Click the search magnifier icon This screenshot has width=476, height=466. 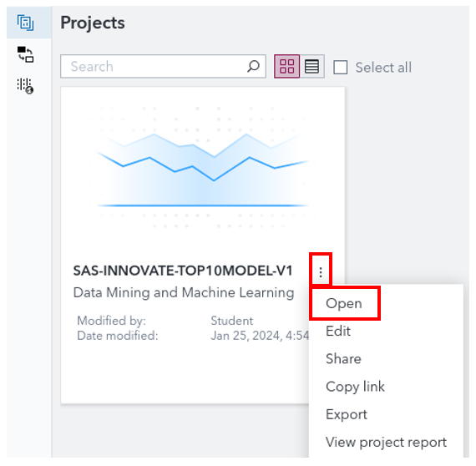point(253,66)
